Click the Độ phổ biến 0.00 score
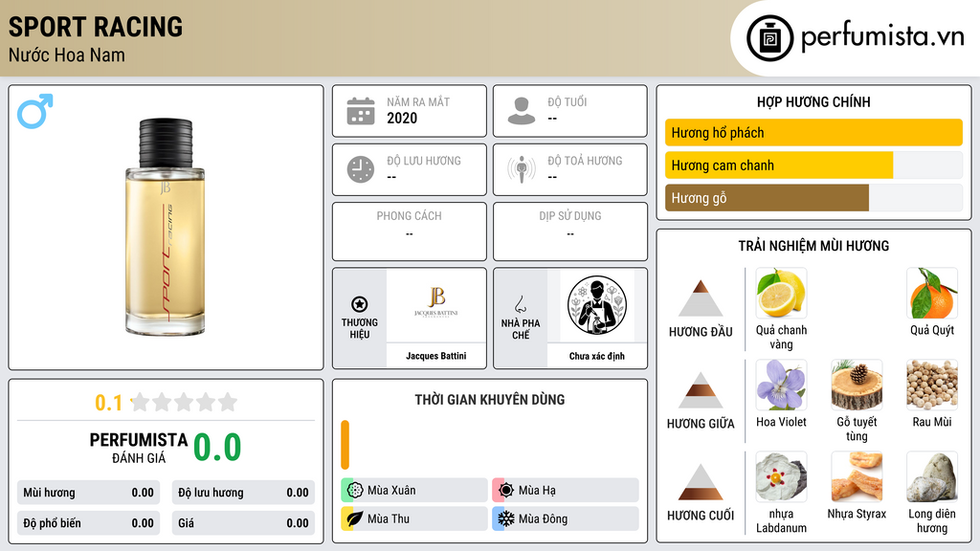The width and height of the screenshot is (980, 551). pyautogui.click(x=88, y=523)
